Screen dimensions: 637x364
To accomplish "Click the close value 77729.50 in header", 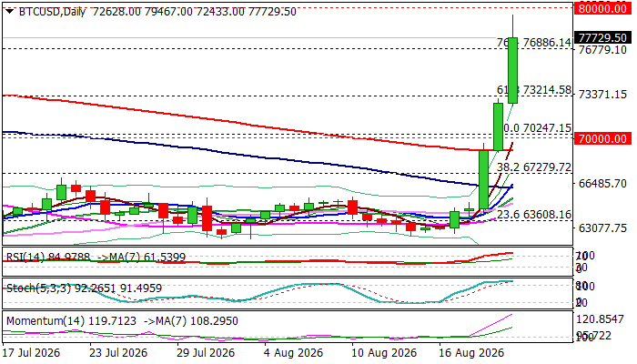I will 272,12.
